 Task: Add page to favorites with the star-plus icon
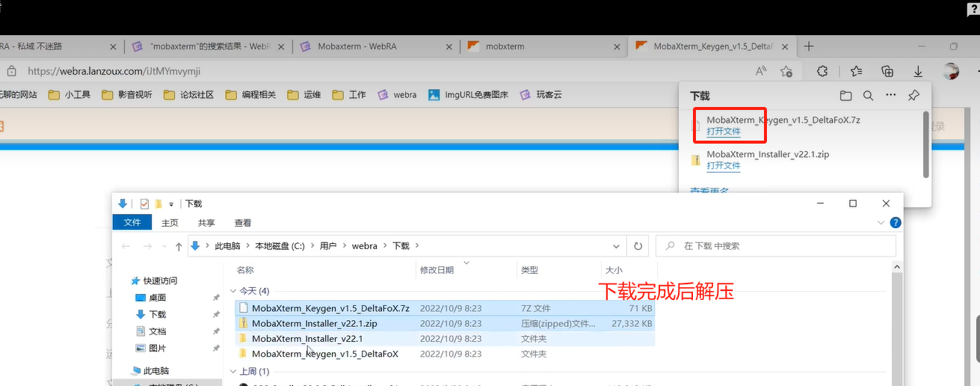click(786, 71)
